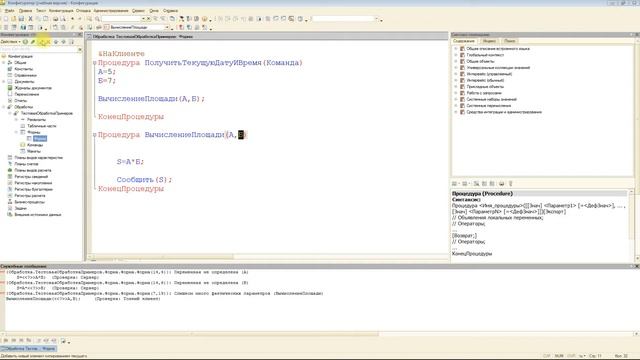Viewport: 640px width, 360px height.
Task: Expand Прикладные объекты in syntax helper
Action: tap(456, 87)
